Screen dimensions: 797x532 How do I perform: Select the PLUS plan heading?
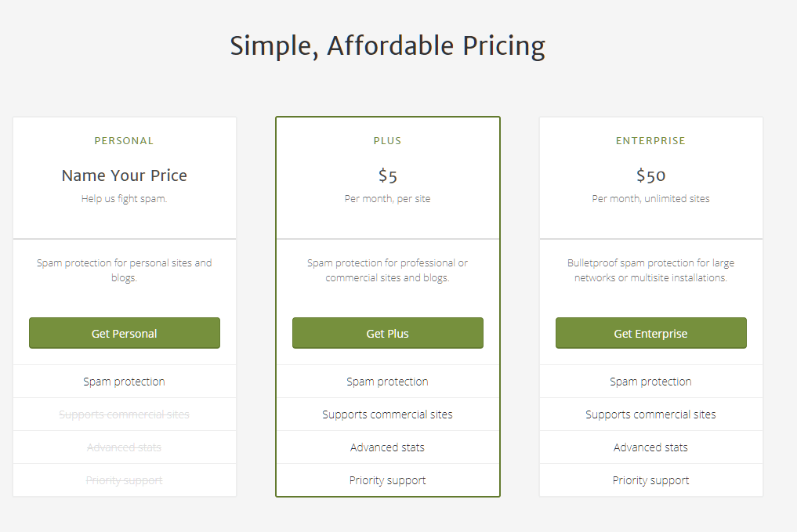coord(387,141)
